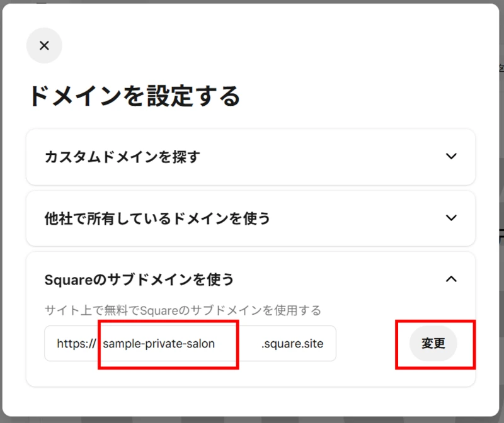
Task: Click the .square.site suffix text
Action: [292, 344]
